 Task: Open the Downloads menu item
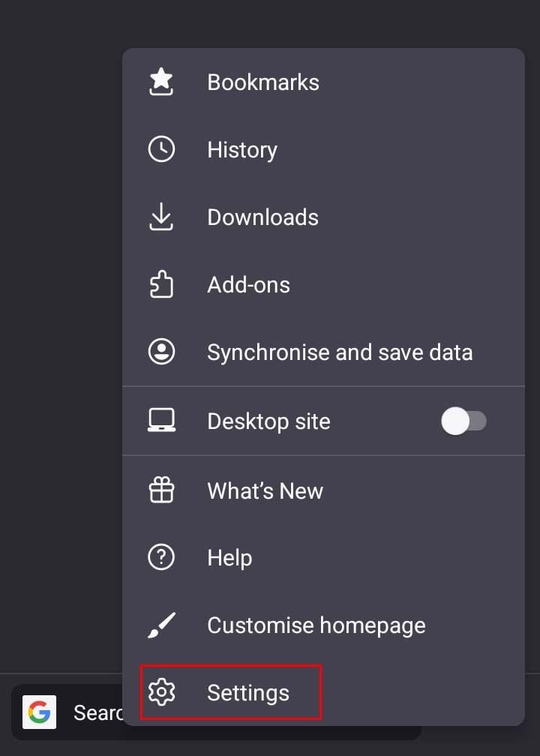coord(262,217)
